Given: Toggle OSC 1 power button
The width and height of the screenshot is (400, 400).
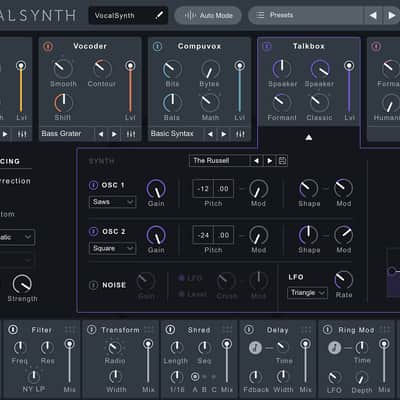Looking at the screenshot, I should (x=93, y=185).
